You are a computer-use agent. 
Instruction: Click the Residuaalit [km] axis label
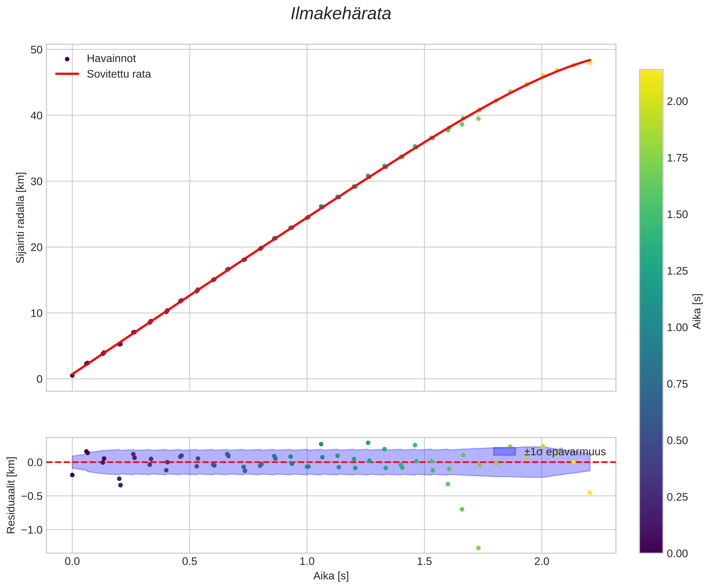(x=11, y=495)
